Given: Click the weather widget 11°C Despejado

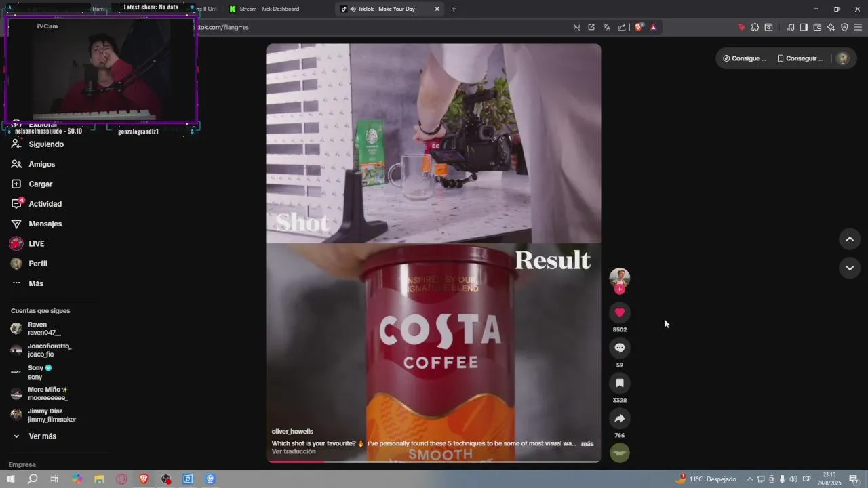Looking at the screenshot, I should [706, 479].
